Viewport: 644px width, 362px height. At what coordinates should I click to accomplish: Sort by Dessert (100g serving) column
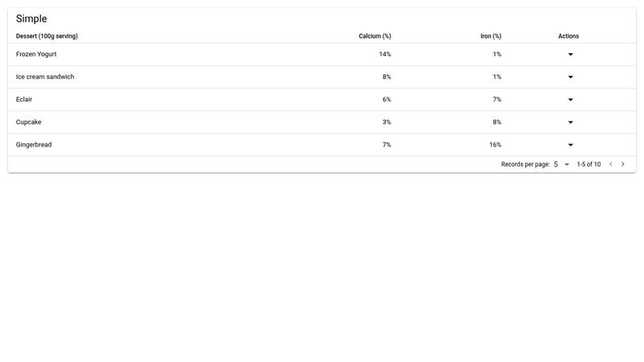click(x=47, y=36)
